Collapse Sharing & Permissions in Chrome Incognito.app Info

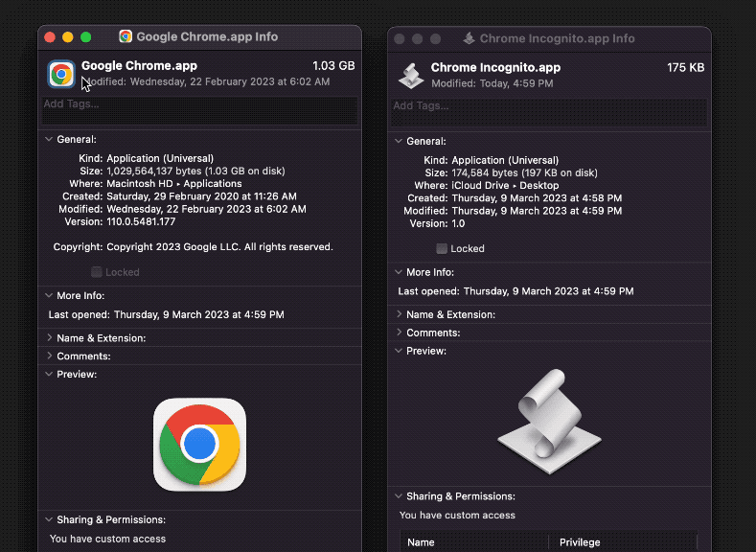(x=399, y=496)
